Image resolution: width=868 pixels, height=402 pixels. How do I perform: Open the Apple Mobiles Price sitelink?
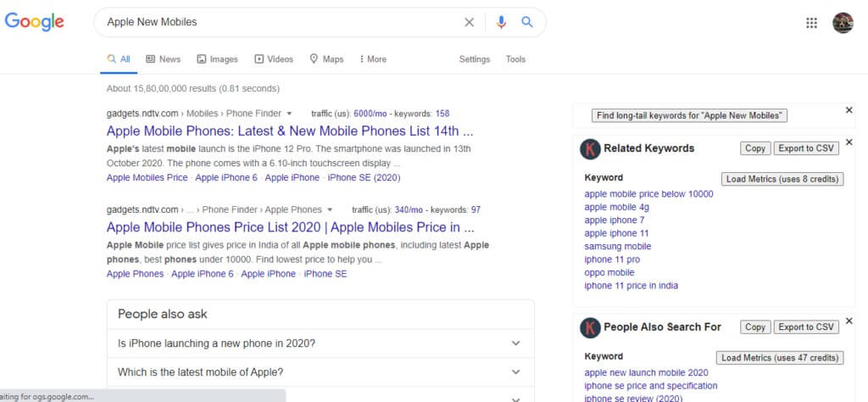click(x=147, y=178)
